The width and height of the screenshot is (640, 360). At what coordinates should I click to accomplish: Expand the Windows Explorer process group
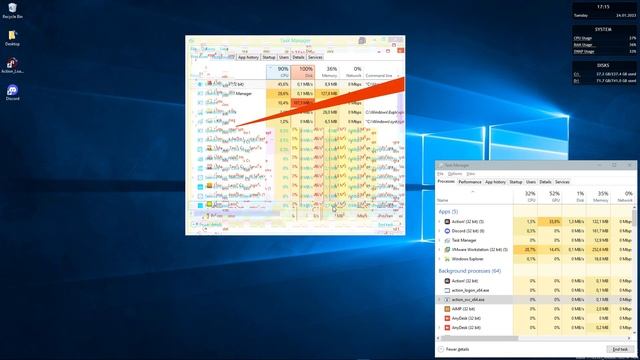440,259
